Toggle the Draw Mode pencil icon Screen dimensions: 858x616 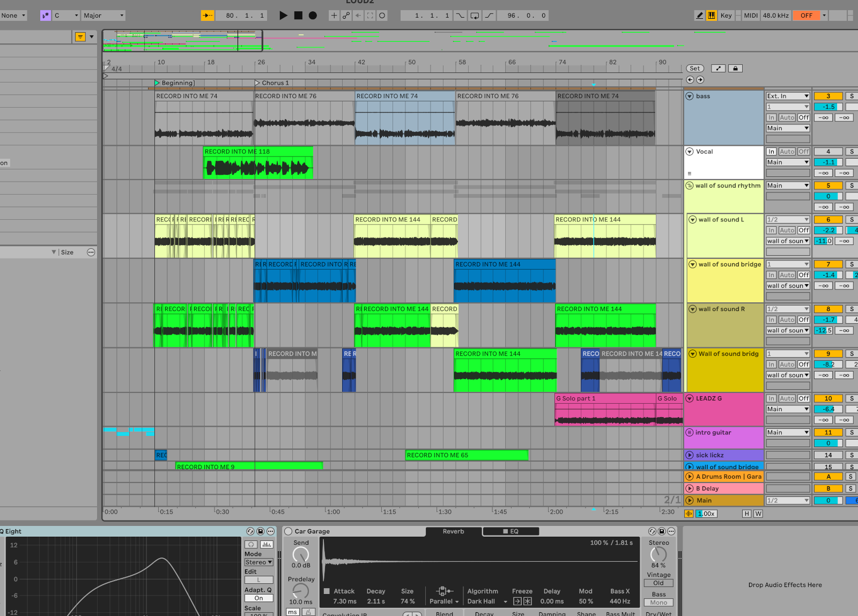coord(699,16)
